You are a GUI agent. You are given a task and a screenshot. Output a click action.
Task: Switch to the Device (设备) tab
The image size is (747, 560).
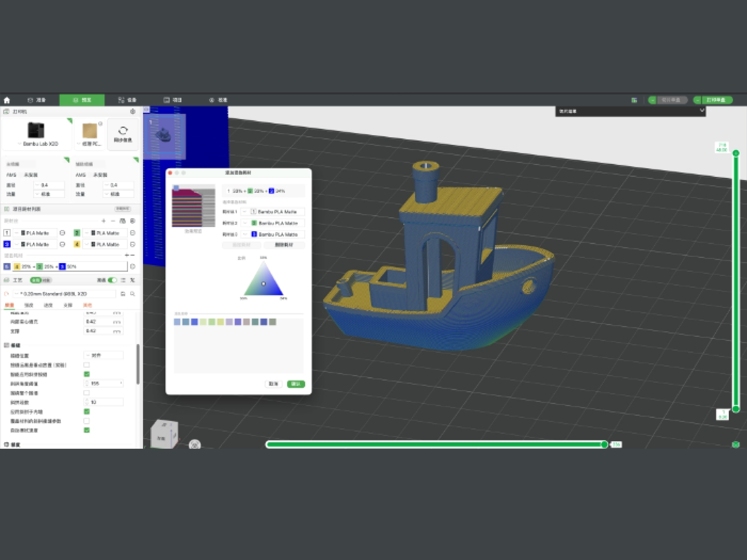[127, 100]
